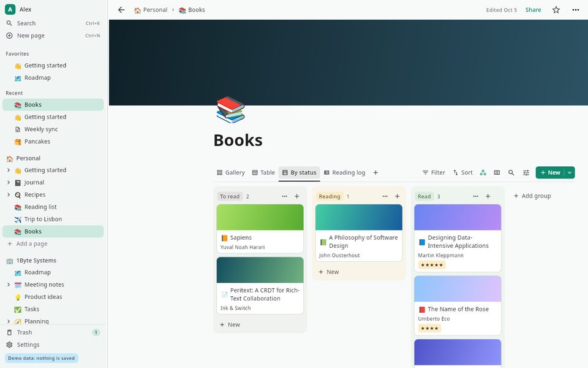Screen dimensions: 588x368
Task: Click the To read status label
Action: [x=230, y=196]
